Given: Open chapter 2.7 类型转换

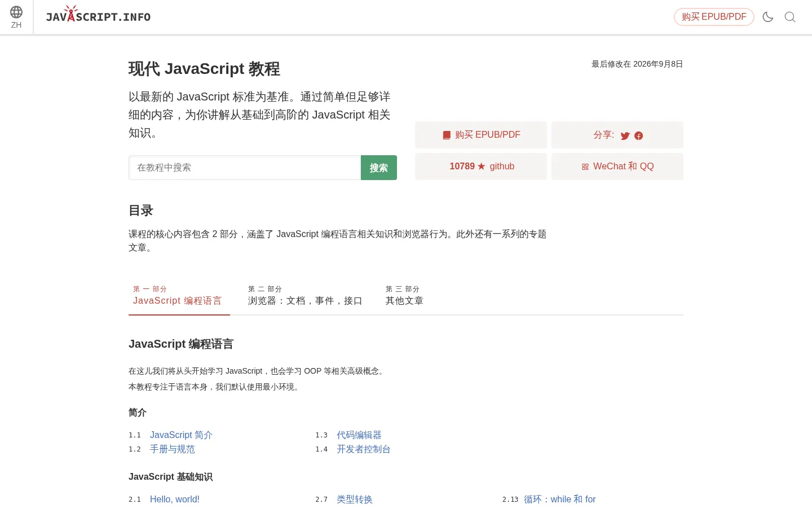Looking at the screenshot, I should (355, 500).
